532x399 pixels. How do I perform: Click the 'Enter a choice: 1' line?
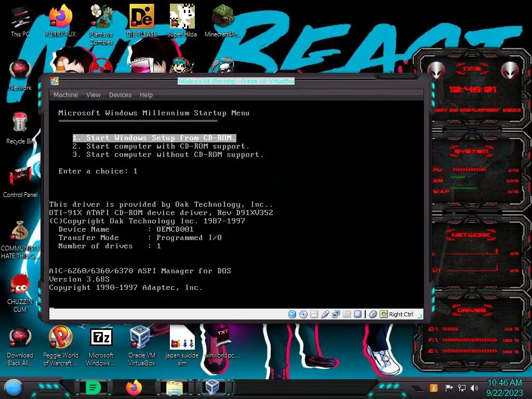point(98,171)
